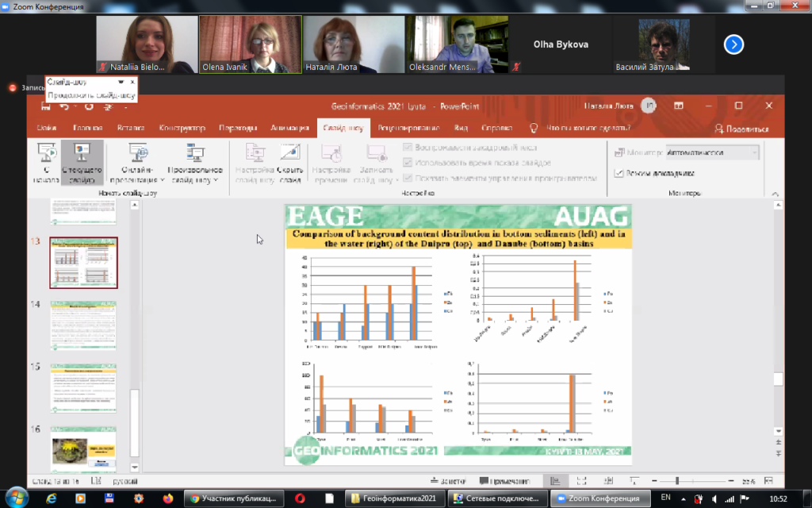Open the Monitor dropdown list
This screenshot has height=508, width=812.
coord(712,152)
